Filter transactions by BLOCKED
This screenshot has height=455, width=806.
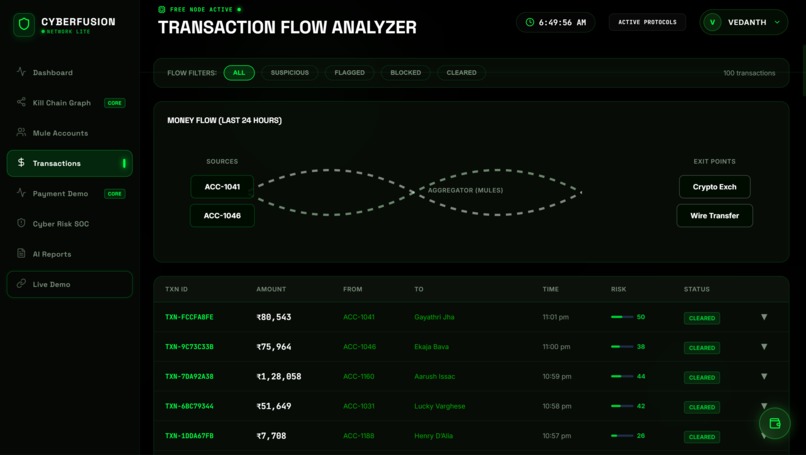click(406, 72)
